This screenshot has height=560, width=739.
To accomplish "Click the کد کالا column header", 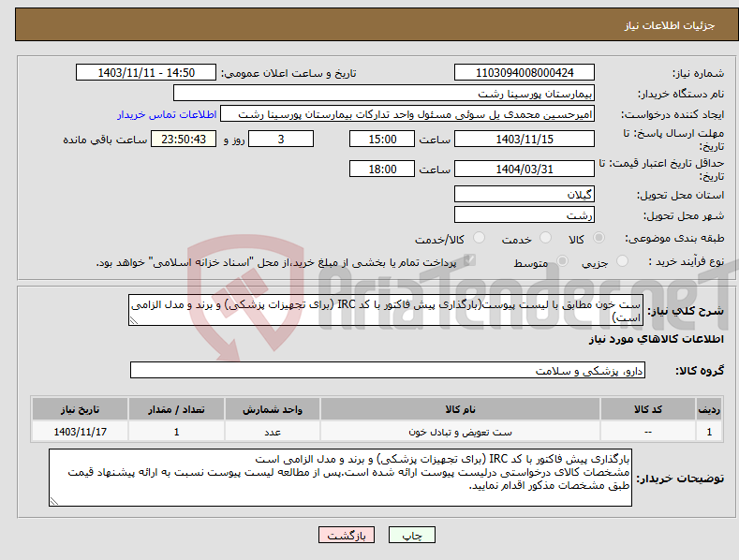I will [648, 409].
